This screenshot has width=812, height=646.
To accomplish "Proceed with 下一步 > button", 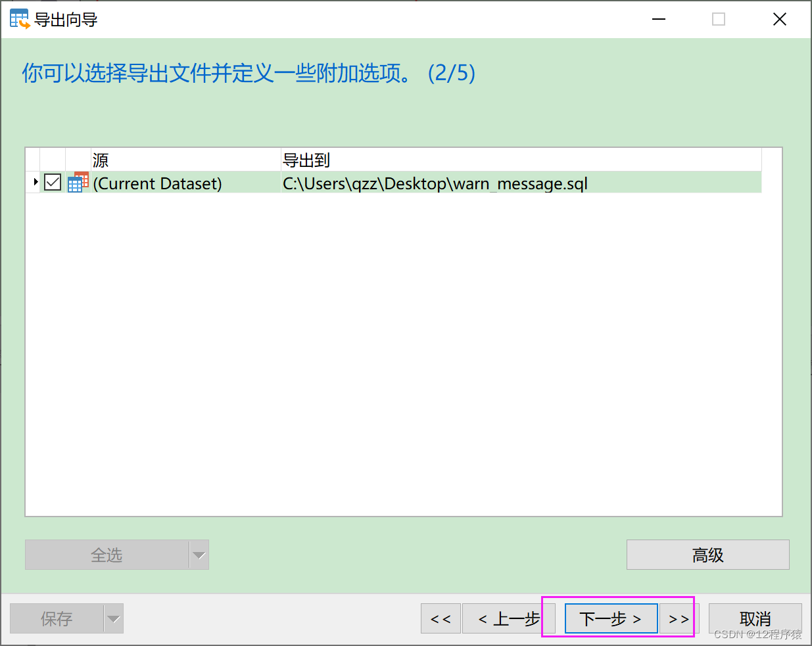I will pos(611,618).
